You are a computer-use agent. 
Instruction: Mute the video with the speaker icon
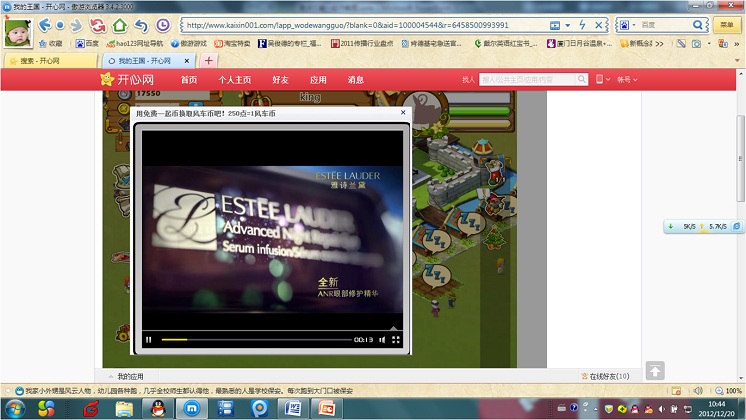coord(382,340)
